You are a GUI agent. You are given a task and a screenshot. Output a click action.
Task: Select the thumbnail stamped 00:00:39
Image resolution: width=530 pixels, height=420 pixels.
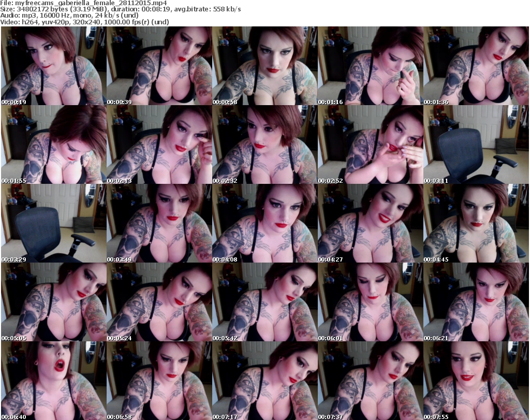point(159,66)
